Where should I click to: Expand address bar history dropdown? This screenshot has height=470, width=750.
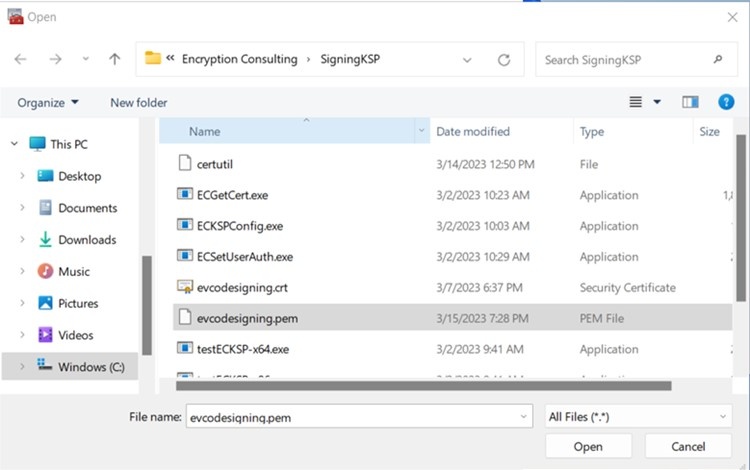[467, 60]
